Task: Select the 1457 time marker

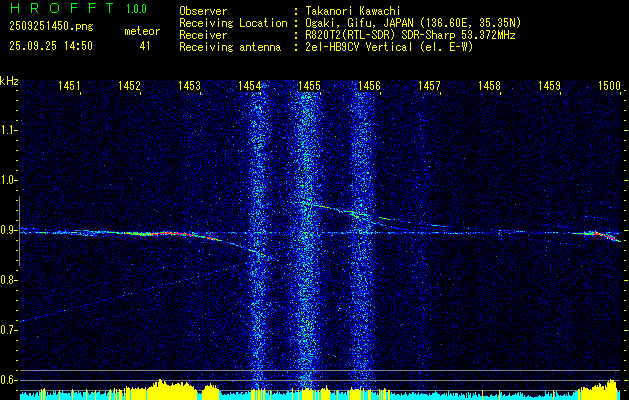Action: tap(429, 87)
